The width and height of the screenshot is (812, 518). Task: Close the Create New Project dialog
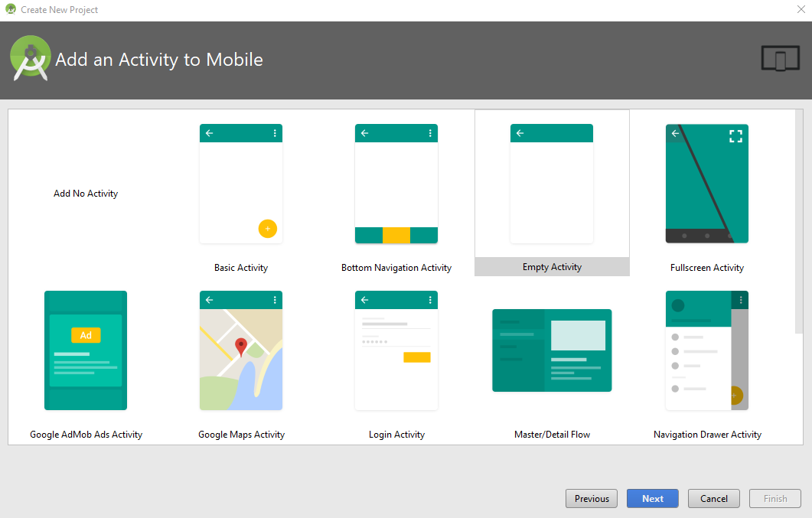pyautogui.click(x=801, y=9)
